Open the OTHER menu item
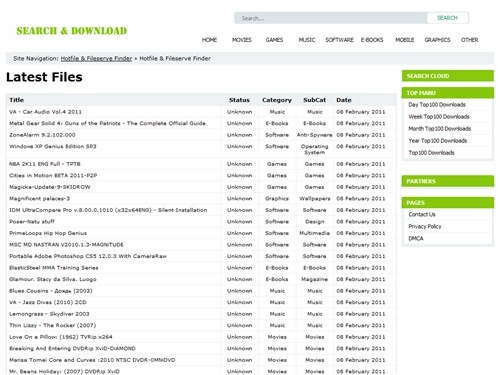This screenshot has width=500, height=375. 470,40
